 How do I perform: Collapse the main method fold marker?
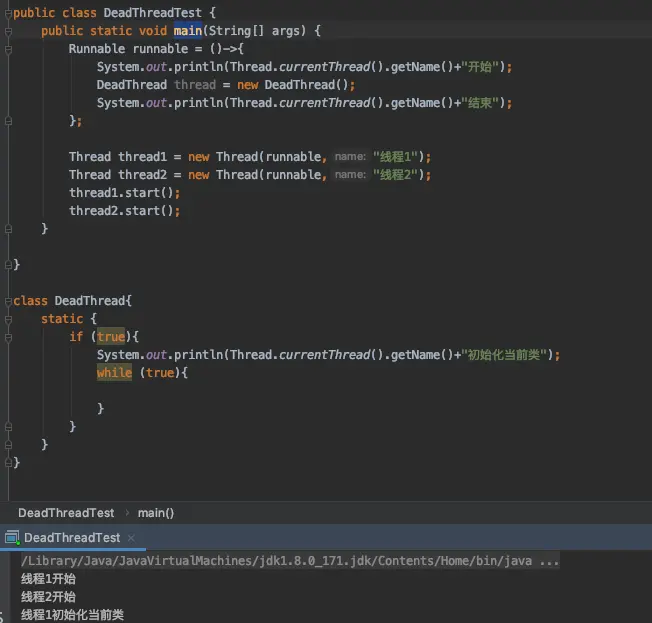pyautogui.click(x=8, y=31)
